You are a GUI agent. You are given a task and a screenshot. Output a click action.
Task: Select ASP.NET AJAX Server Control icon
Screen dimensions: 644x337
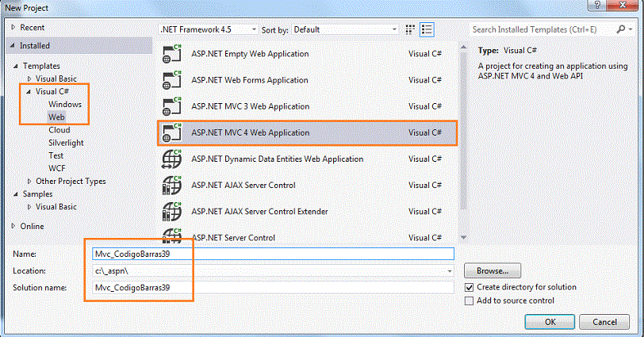click(x=171, y=185)
